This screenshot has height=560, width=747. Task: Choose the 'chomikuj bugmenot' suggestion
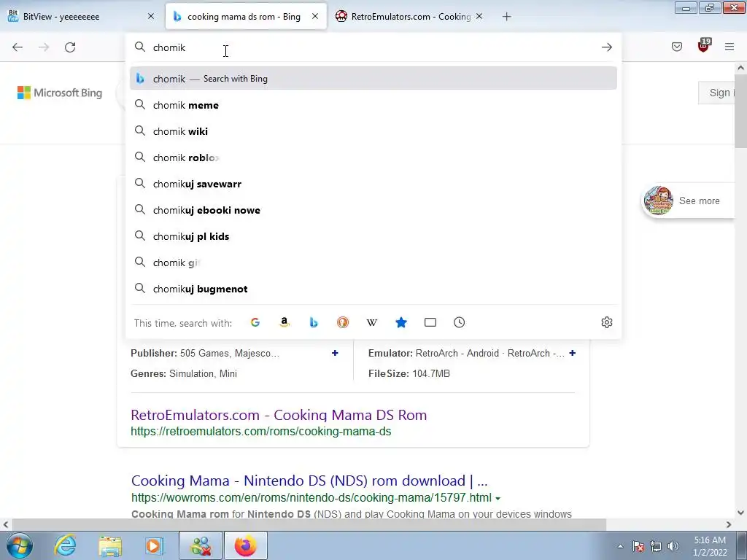[x=373, y=289]
